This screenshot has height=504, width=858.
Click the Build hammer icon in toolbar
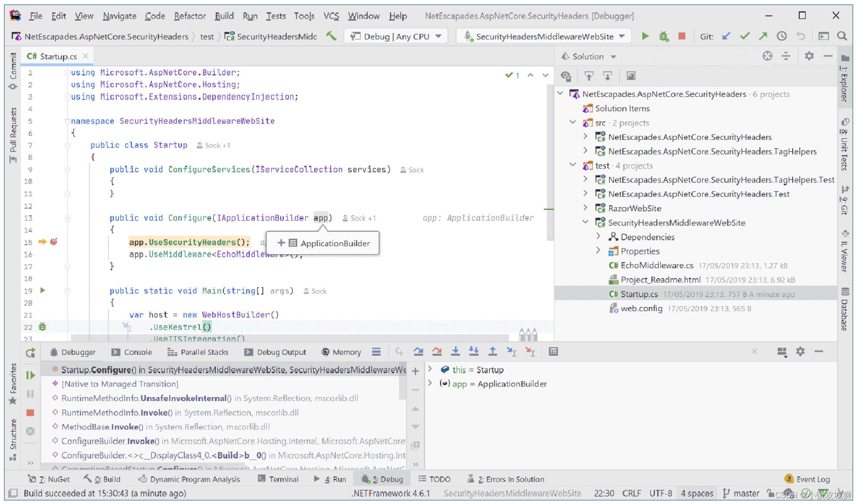(x=331, y=36)
